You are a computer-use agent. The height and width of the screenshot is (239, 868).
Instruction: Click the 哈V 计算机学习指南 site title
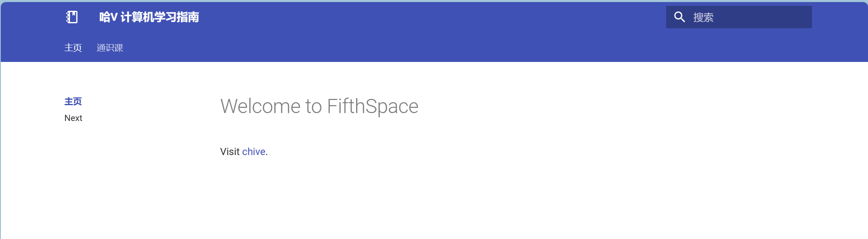click(x=149, y=17)
